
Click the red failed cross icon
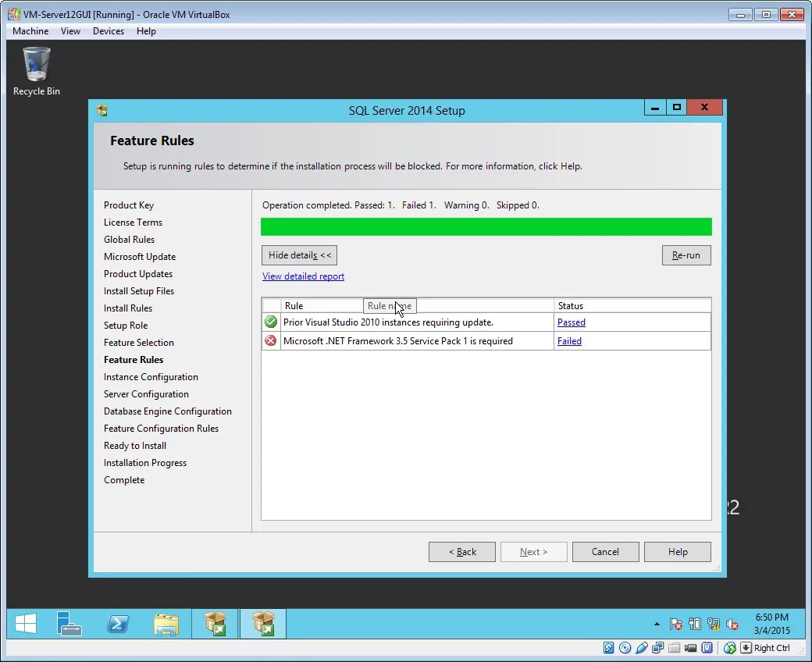(270, 340)
